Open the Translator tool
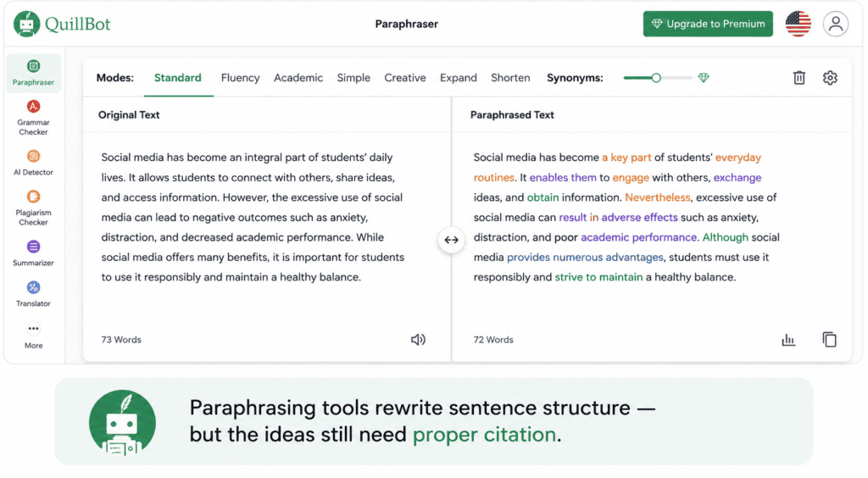The image size is (868, 478). (33, 294)
